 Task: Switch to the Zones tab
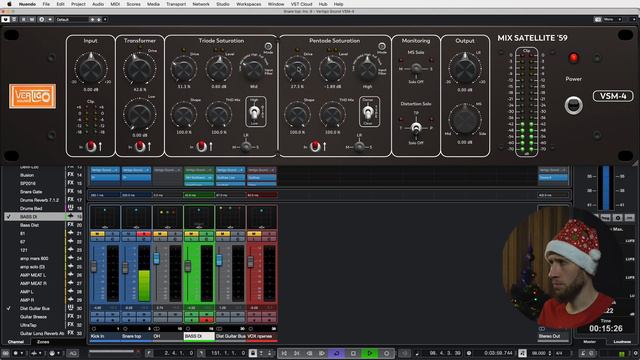pos(43,342)
